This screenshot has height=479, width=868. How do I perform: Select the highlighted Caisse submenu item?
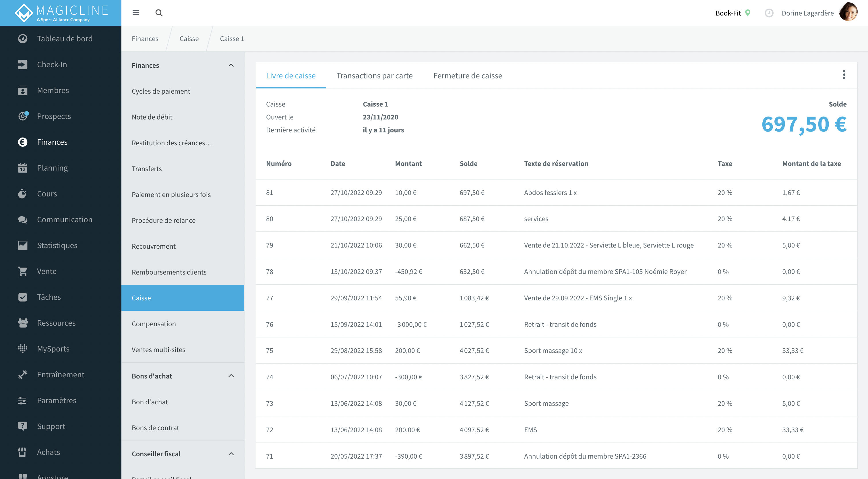click(x=183, y=298)
